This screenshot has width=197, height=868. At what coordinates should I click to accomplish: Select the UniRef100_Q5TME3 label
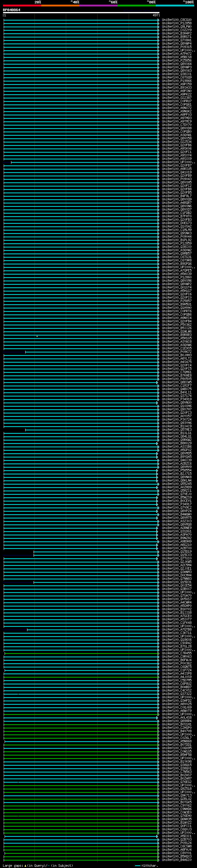[x=176, y=430]
